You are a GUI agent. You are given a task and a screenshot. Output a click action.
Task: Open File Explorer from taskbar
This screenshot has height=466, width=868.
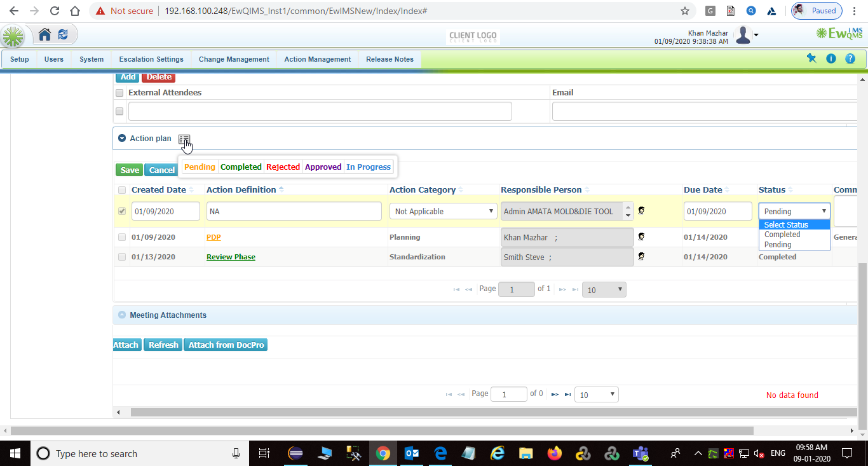(526, 453)
